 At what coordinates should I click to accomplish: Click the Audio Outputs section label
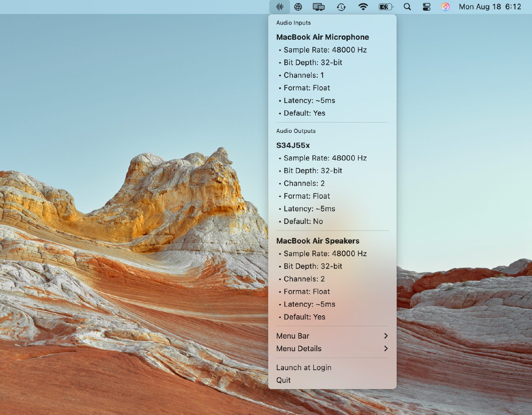(296, 131)
